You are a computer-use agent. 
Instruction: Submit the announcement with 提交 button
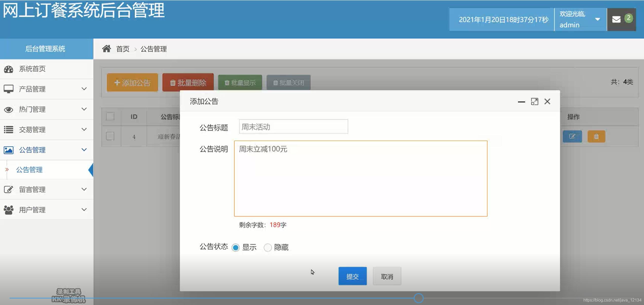tap(353, 276)
